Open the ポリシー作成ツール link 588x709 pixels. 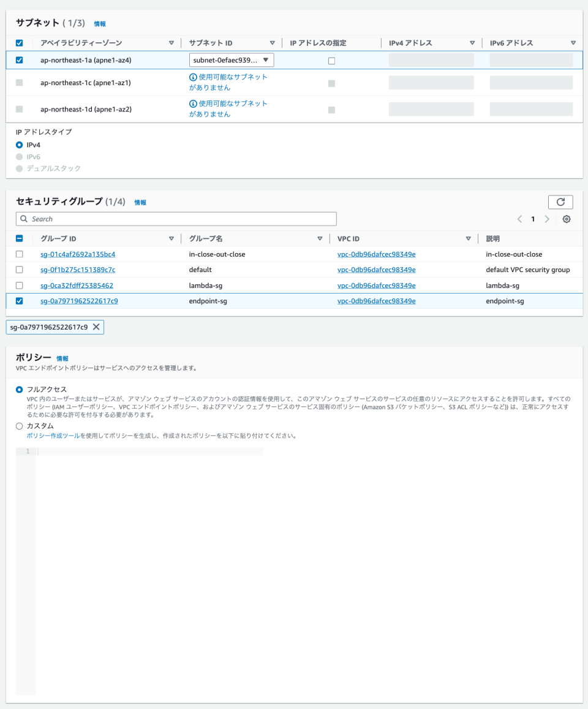(53, 436)
